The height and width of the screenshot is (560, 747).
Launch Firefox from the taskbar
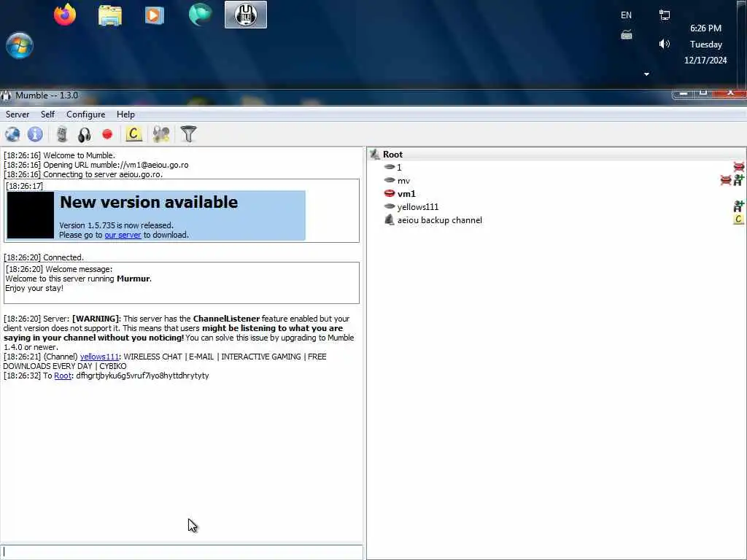pos(65,15)
